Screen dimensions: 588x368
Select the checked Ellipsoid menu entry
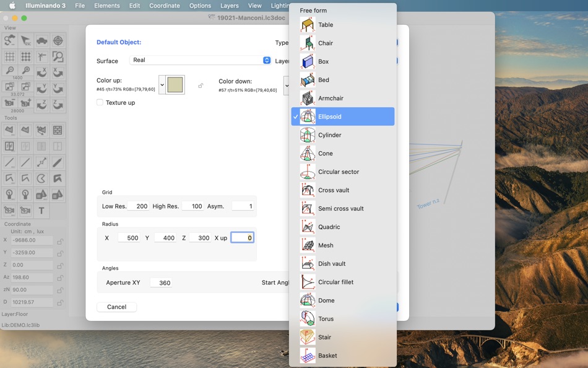343,116
